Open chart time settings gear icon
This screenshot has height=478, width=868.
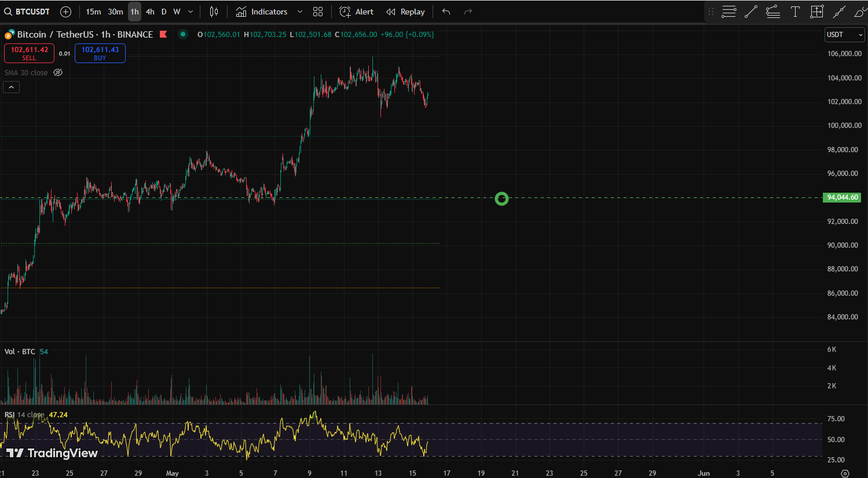(x=845, y=473)
